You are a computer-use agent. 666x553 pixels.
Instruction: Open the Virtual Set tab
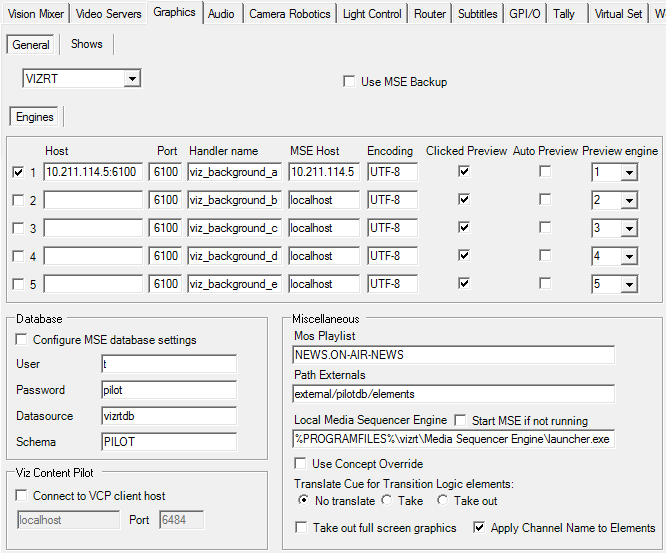618,14
